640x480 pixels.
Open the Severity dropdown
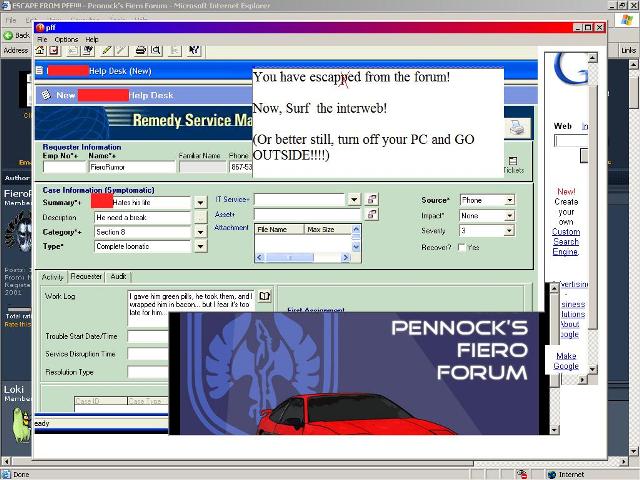click(509, 231)
